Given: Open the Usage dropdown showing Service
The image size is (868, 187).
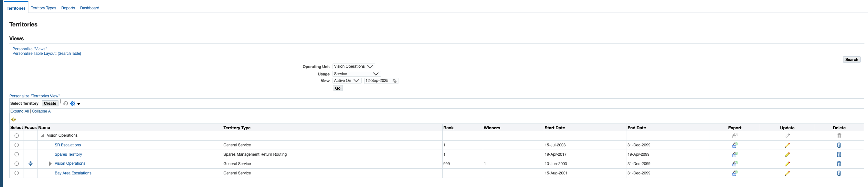Looking at the screenshot, I should point(356,74).
